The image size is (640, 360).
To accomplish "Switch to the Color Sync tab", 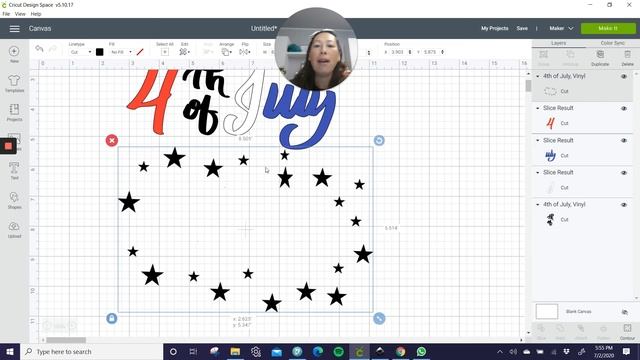I will coord(612,43).
